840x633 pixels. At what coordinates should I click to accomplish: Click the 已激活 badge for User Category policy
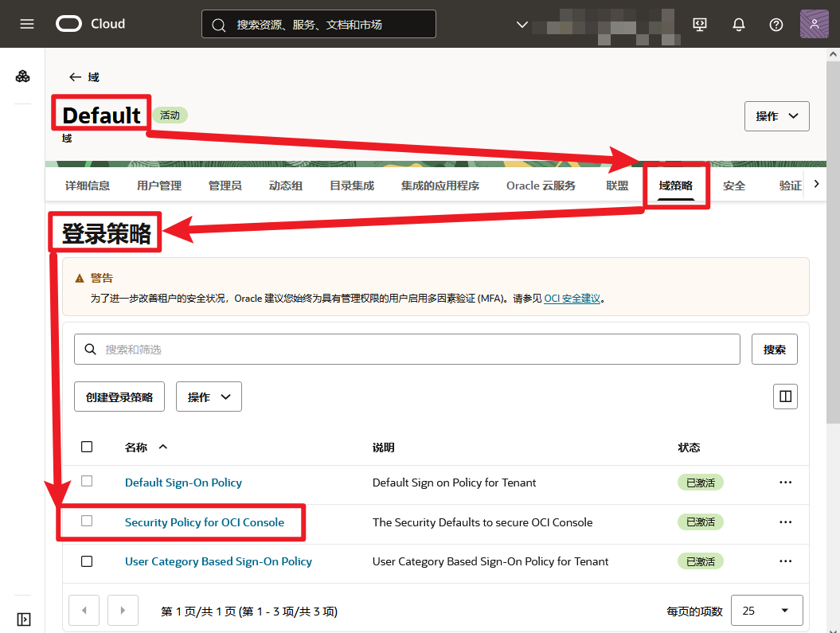(x=701, y=561)
